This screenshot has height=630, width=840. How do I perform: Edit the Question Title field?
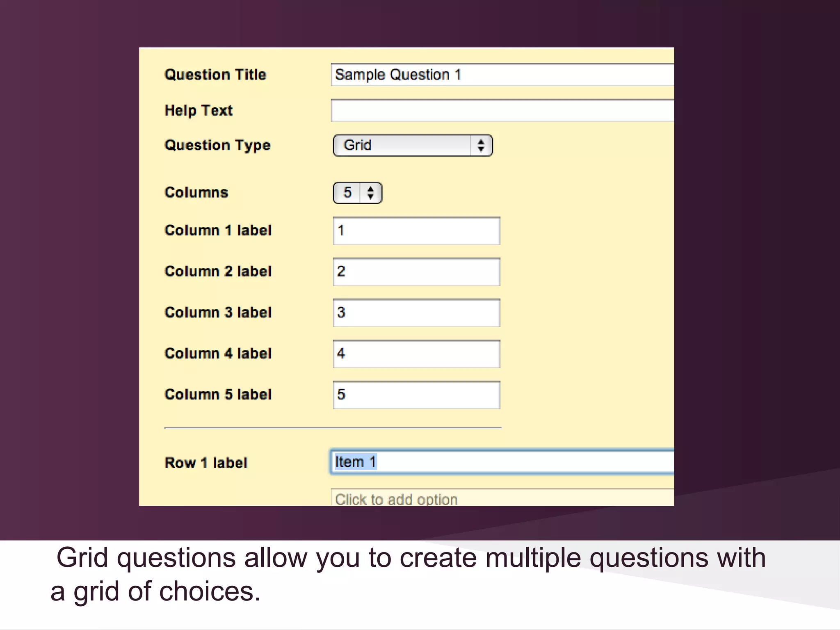pyautogui.click(x=502, y=75)
